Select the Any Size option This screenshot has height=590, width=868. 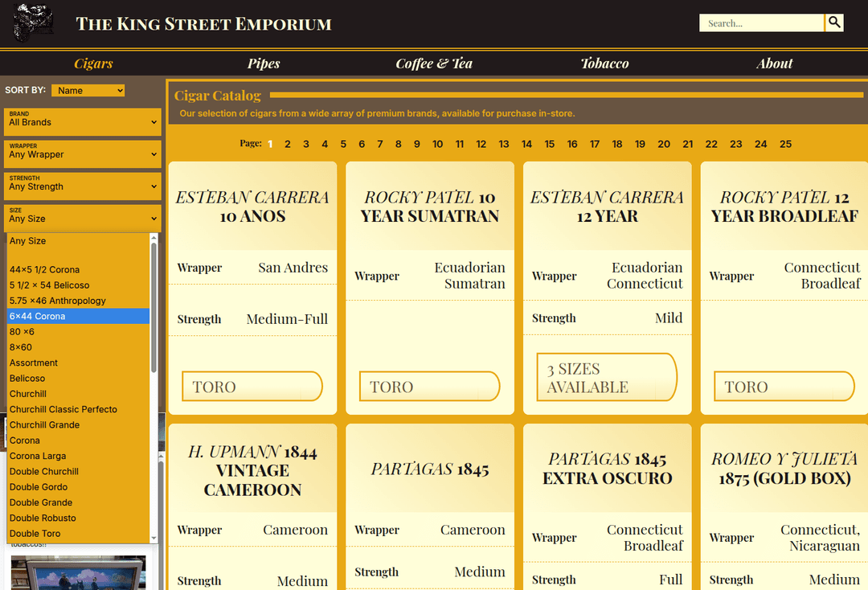click(78, 241)
